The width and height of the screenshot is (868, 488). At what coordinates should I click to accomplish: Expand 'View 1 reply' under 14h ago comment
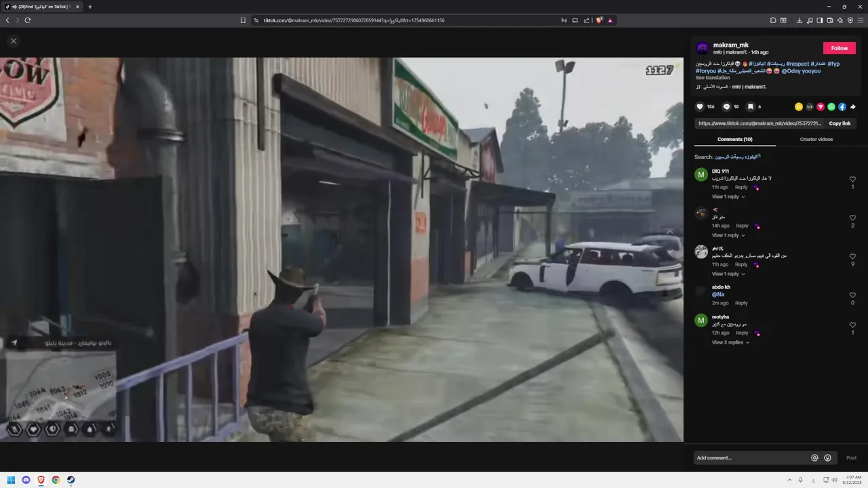pos(728,235)
